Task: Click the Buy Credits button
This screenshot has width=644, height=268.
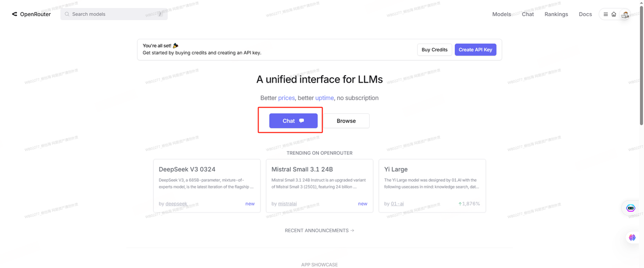Action: point(434,50)
